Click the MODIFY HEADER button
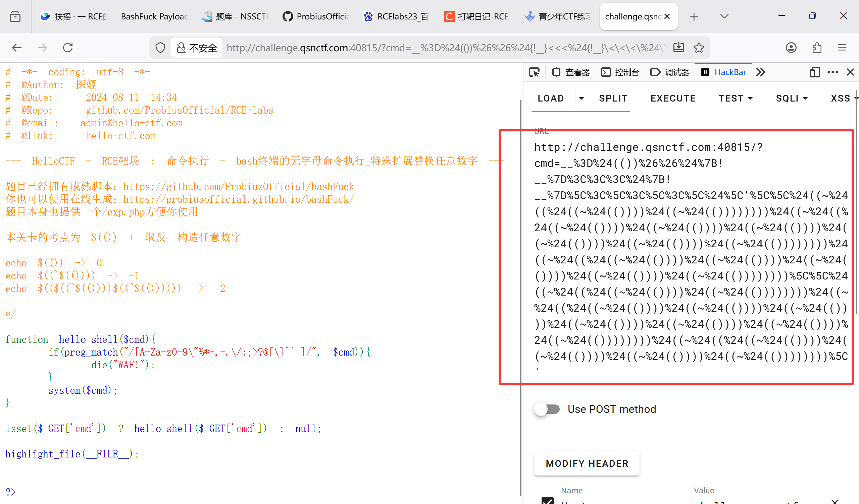The height and width of the screenshot is (504, 859). click(587, 463)
